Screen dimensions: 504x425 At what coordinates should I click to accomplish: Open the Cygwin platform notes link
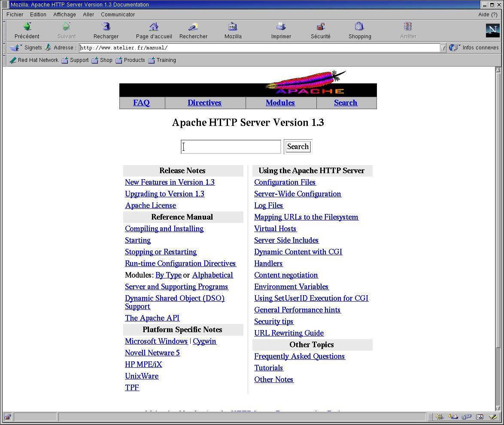coord(204,341)
